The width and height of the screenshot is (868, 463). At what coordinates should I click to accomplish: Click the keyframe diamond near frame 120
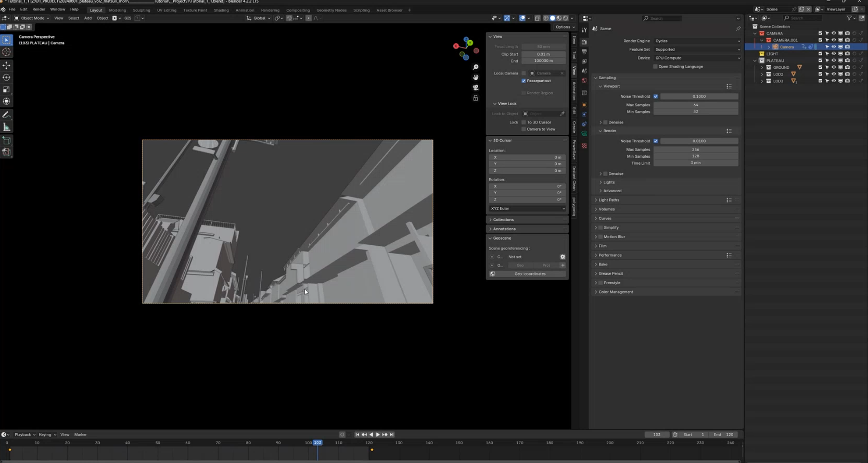point(372,450)
